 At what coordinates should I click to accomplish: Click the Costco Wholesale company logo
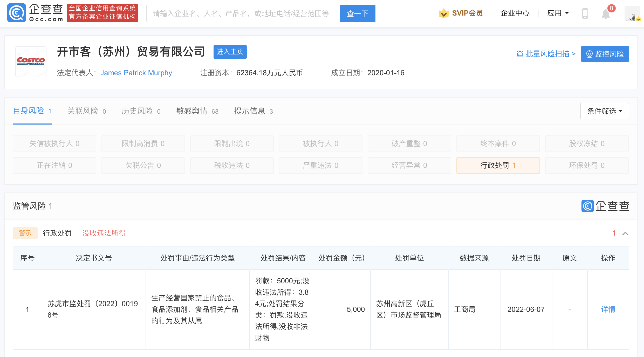[31, 62]
